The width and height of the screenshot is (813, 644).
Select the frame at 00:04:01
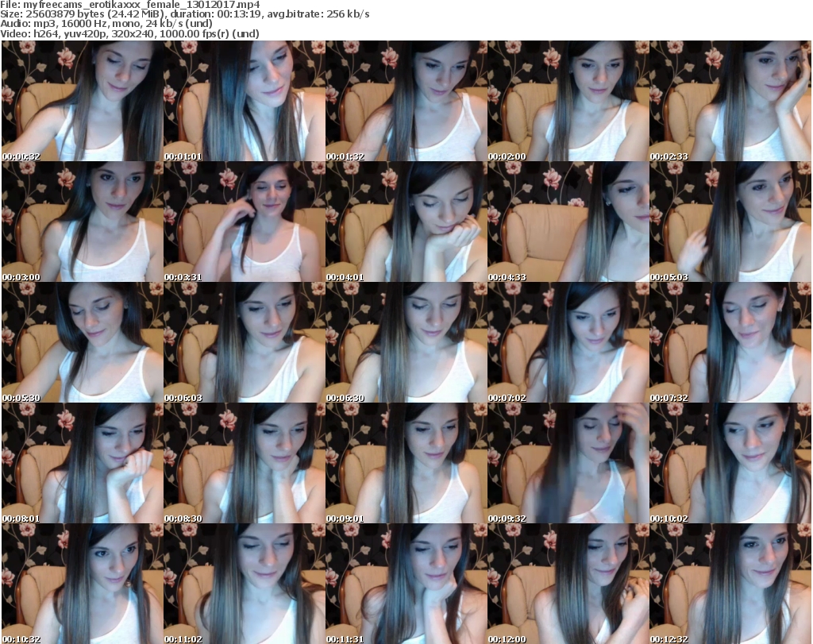coord(406,222)
